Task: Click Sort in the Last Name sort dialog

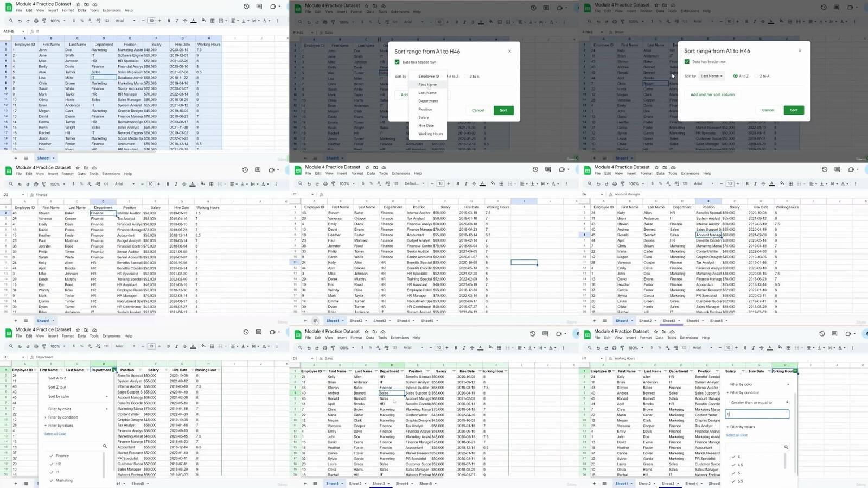Action: coord(794,110)
